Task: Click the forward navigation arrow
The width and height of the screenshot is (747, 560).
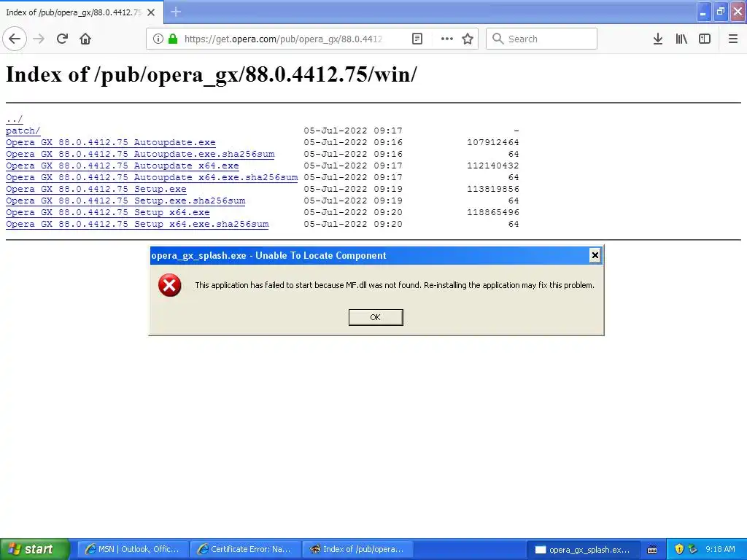Action: 39,39
